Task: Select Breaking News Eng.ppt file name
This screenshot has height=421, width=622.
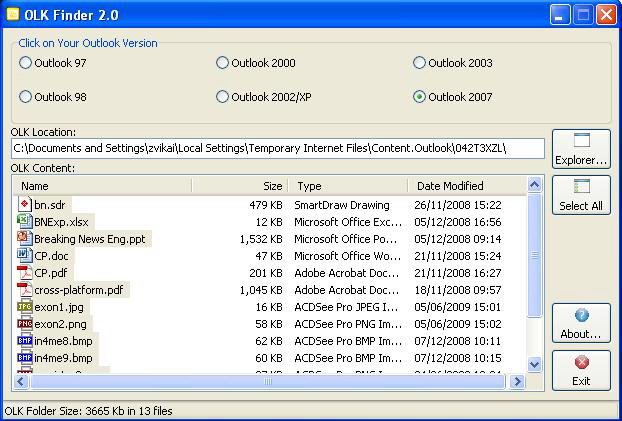Action: pos(90,239)
